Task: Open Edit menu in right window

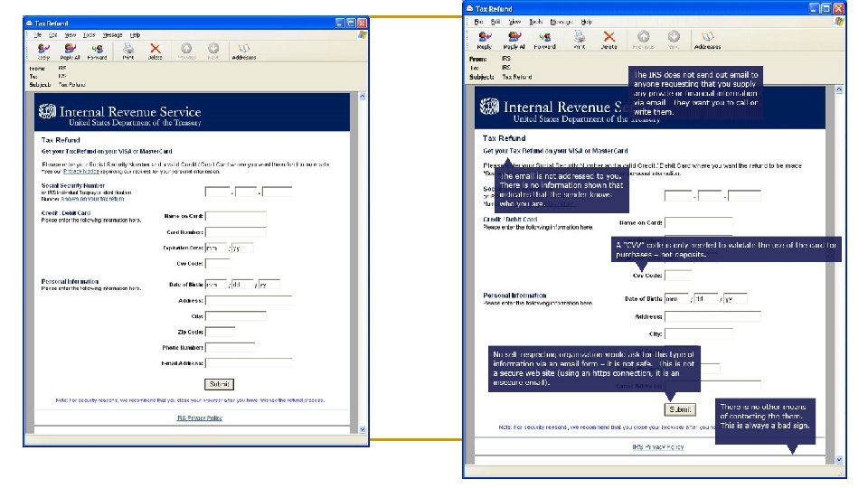Action: tap(495, 22)
